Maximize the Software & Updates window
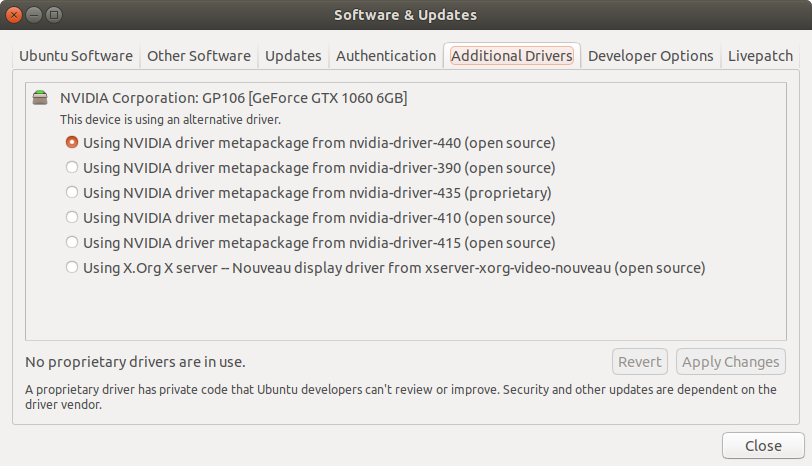 pos(53,14)
